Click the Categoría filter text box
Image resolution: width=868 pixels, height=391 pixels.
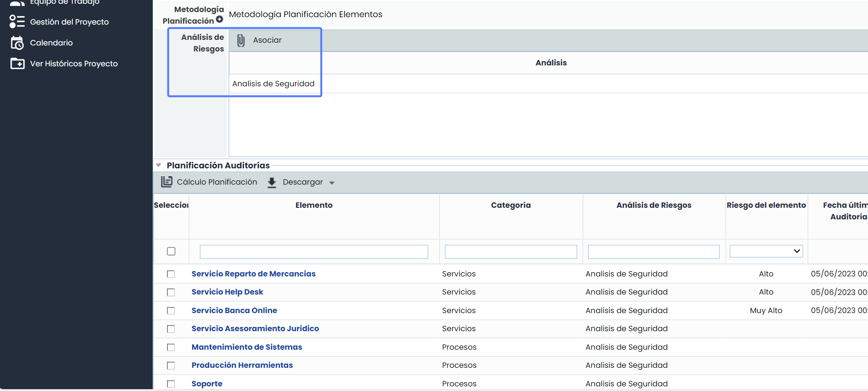(x=510, y=252)
